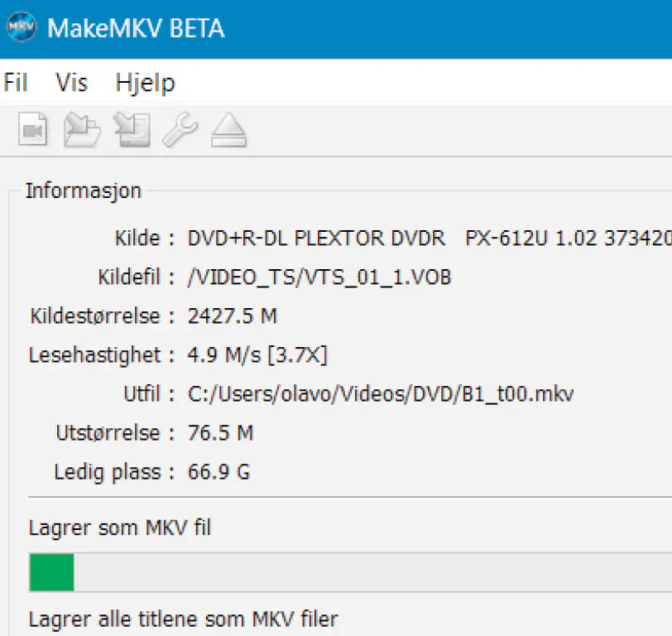Click the Open disc folder toolbar icon

pyautogui.click(x=82, y=130)
